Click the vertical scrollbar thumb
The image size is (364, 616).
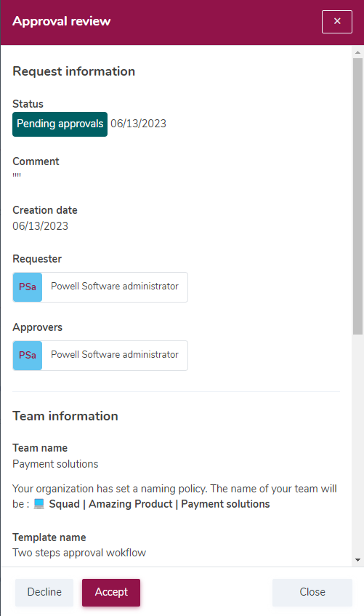[x=357, y=196]
